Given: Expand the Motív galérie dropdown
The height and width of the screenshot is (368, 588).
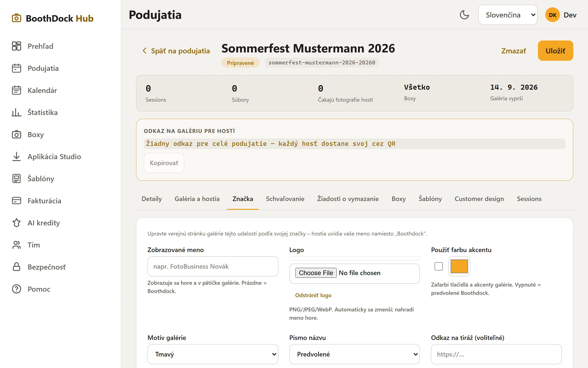Looking at the screenshot, I should pos(213,354).
